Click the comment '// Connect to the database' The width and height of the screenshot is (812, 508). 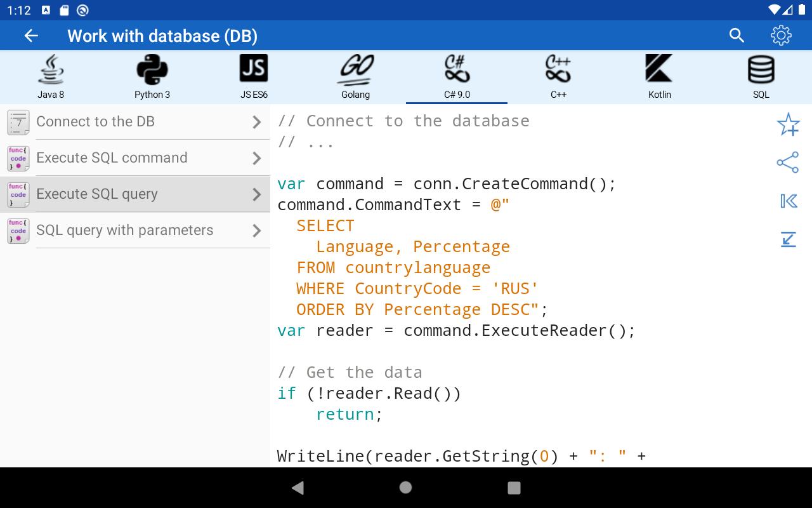(403, 121)
